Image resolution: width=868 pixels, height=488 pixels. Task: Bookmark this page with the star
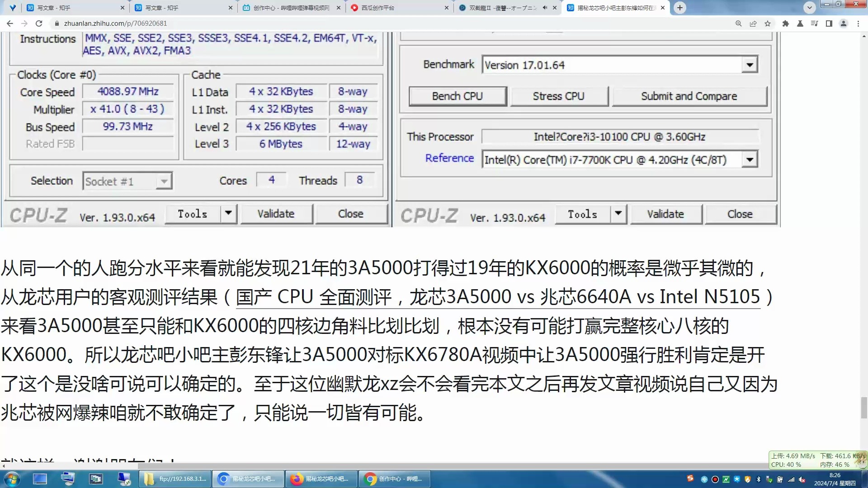(x=768, y=23)
